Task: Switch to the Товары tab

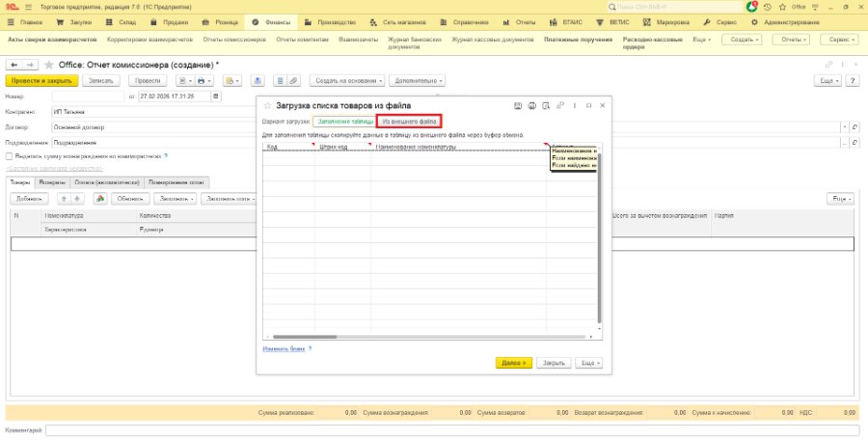Action: point(20,182)
